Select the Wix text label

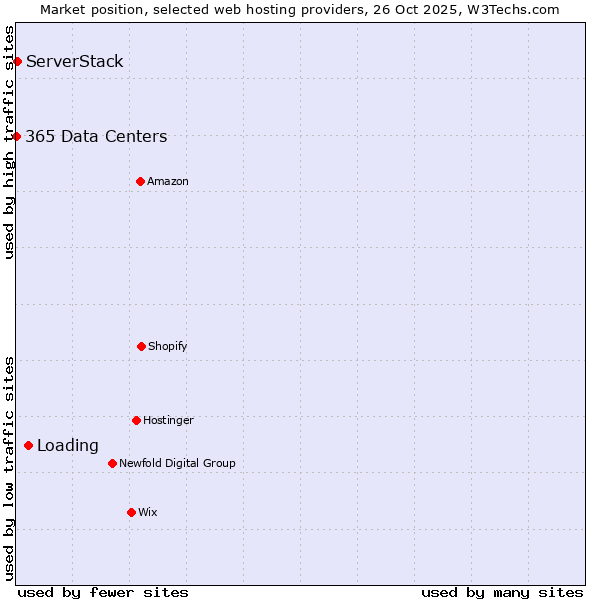148,512
